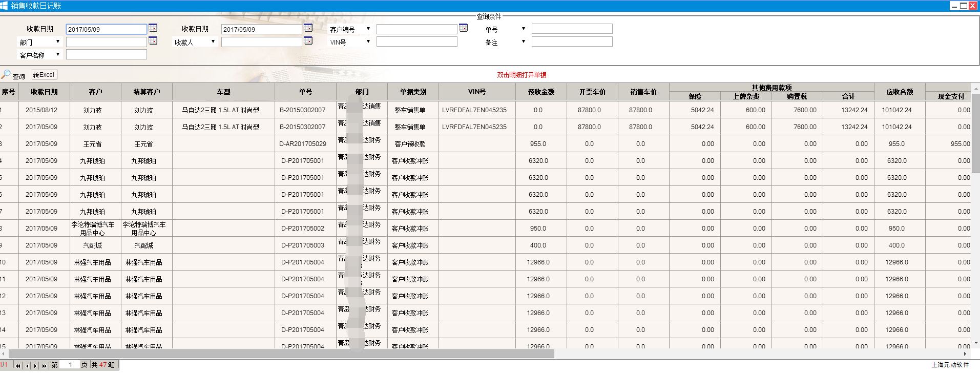Open calendar for the first 收款日期 field

(153, 28)
